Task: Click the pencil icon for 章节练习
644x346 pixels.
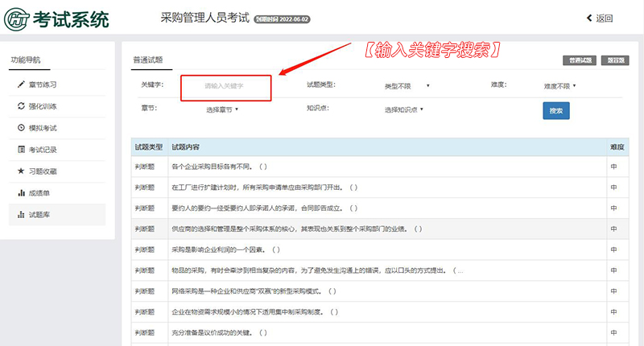Action: point(21,84)
